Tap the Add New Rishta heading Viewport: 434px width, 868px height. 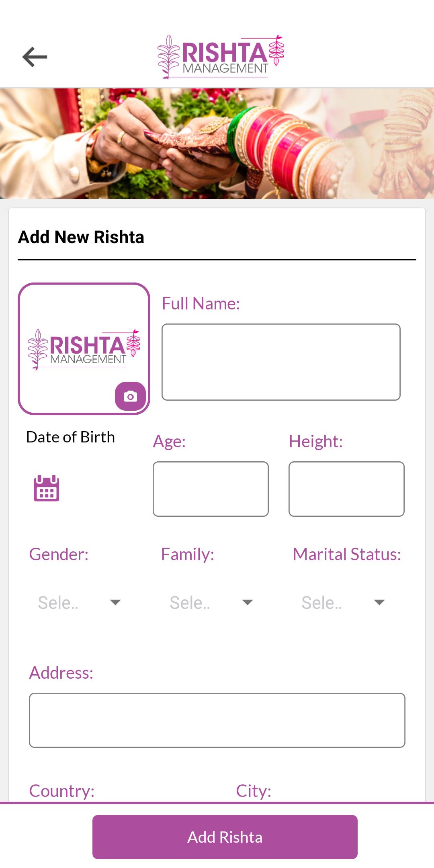click(x=81, y=237)
